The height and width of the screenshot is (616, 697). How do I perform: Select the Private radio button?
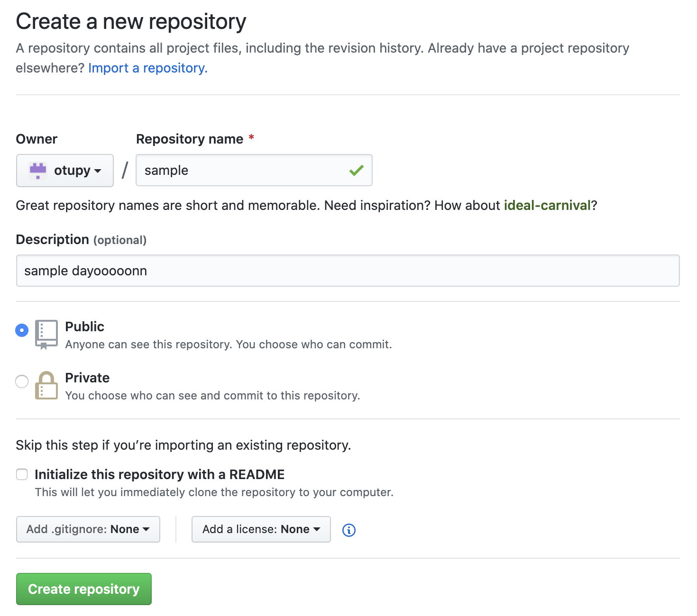(22, 381)
